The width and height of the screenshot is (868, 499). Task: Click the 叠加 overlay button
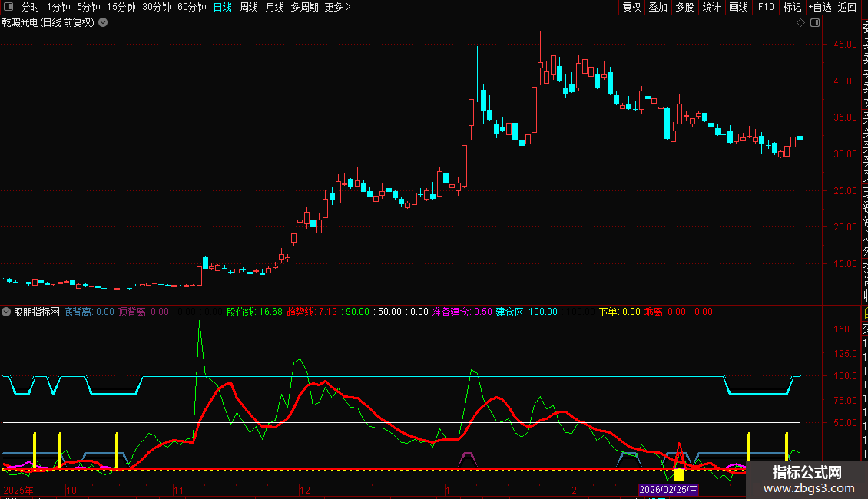(658, 8)
